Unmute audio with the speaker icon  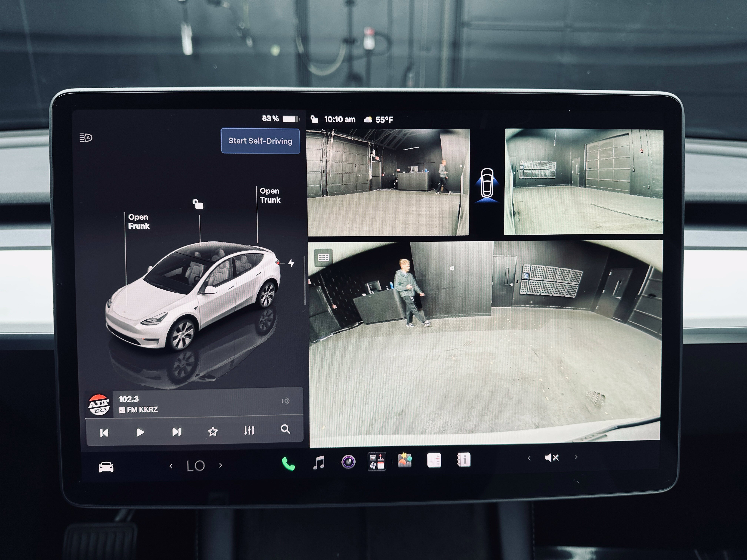[x=552, y=458]
